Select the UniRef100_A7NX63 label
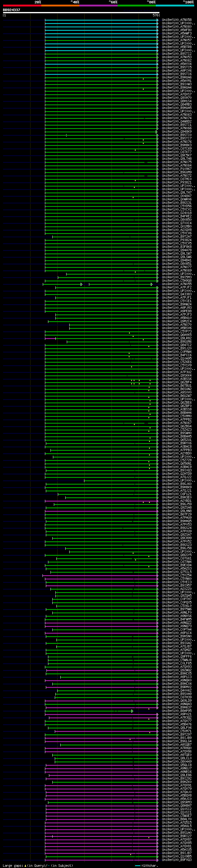 [x=177, y=115]
